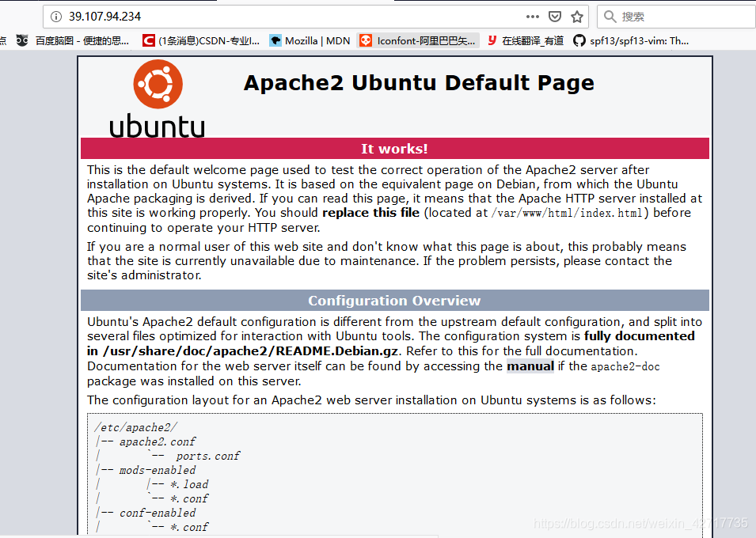Click the ports.conf line in tree
Viewport: 756px width, 538px height.
tap(208, 456)
